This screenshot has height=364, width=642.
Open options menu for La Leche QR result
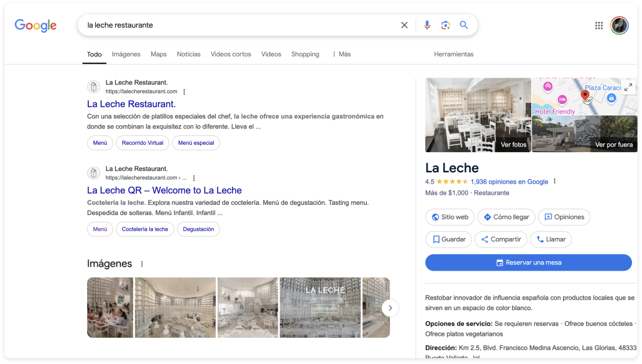pos(194,178)
